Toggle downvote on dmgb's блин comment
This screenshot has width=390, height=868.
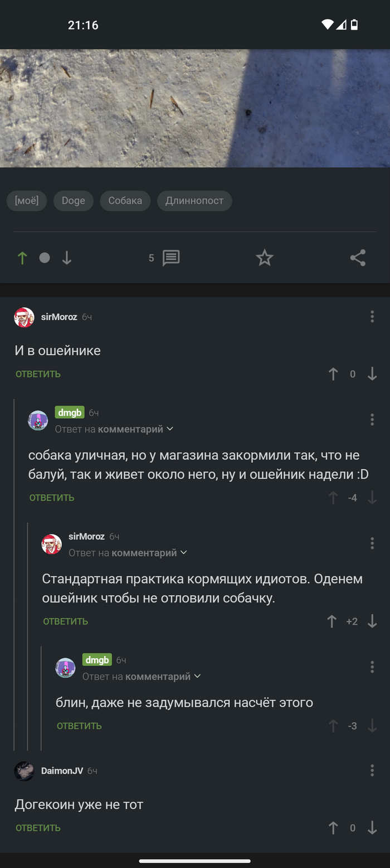coord(373,726)
